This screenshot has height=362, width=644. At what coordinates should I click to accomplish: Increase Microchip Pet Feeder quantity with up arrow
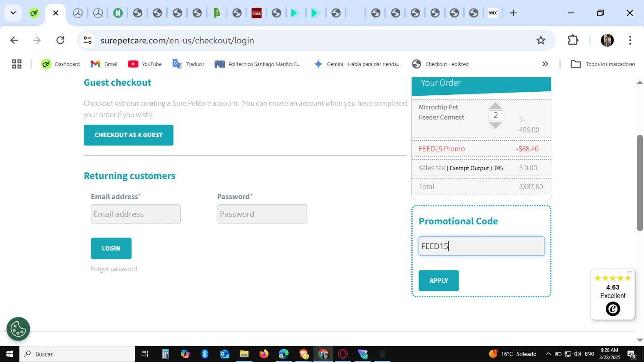(x=495, y=106)
